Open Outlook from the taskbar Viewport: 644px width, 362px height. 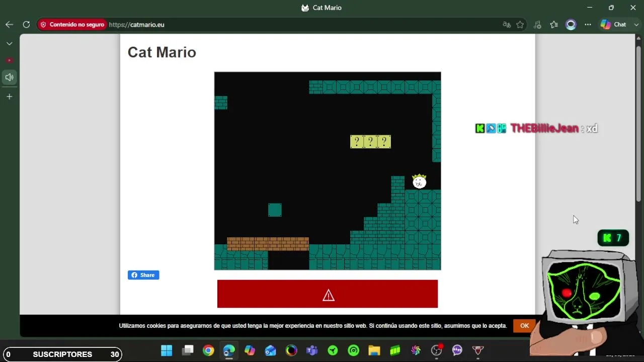[271, 350]
